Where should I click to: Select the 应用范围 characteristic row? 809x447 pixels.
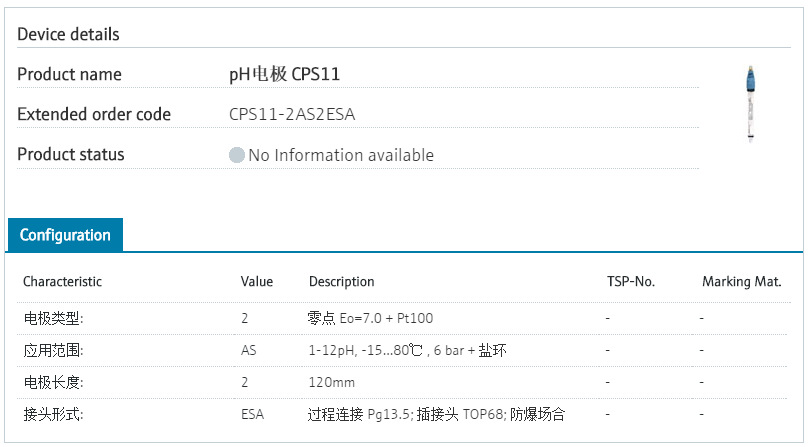click(x=53, y=351)
